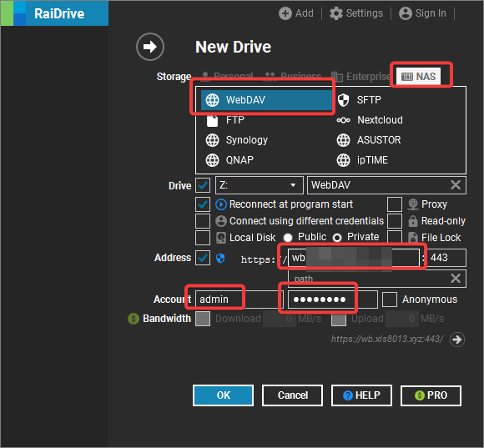
Task: Select the WebDAV storage type
Action: [266, 100]
